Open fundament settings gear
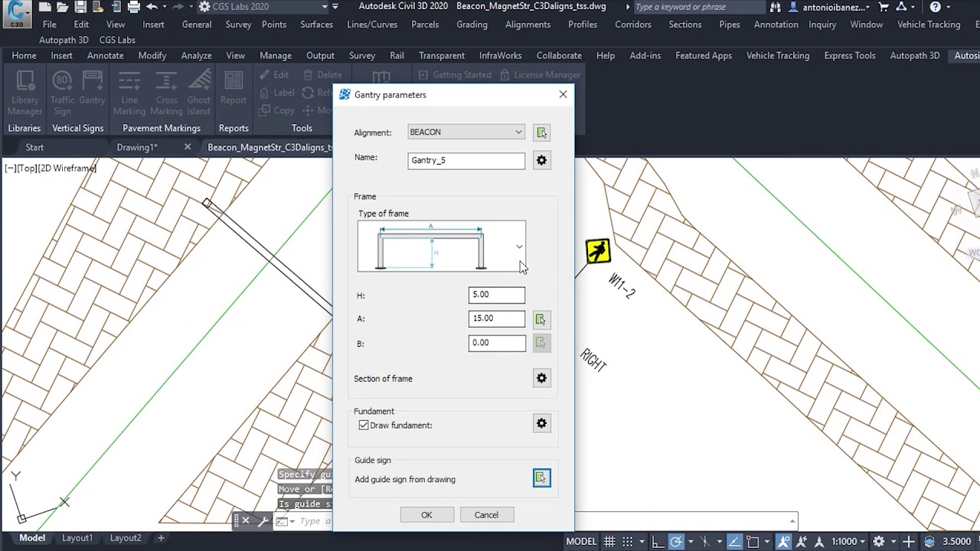The height and width of the screenshot is (551, 980). (541, 423)
